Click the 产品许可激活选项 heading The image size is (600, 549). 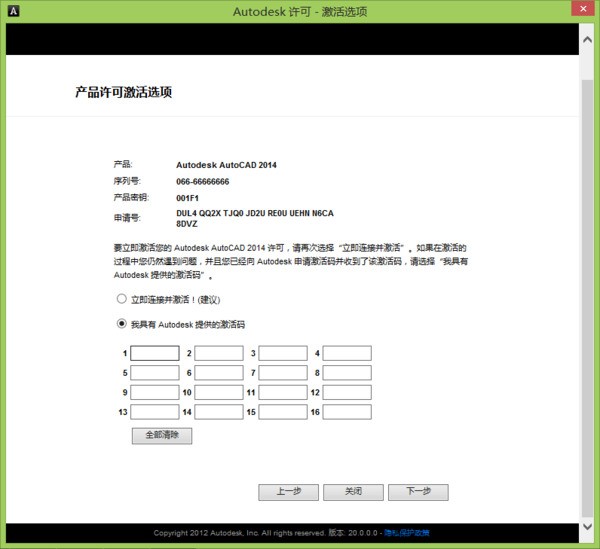pyautogui.click(x=124, y=92)
